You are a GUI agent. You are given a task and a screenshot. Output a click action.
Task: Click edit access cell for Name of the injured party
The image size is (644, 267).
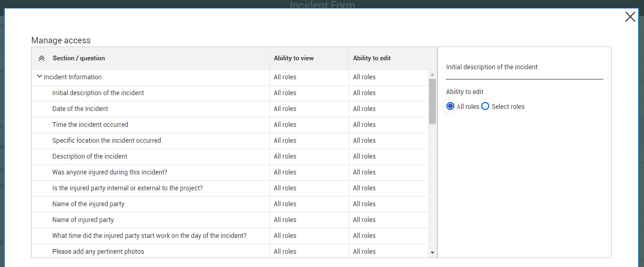(x=365, y=204)
